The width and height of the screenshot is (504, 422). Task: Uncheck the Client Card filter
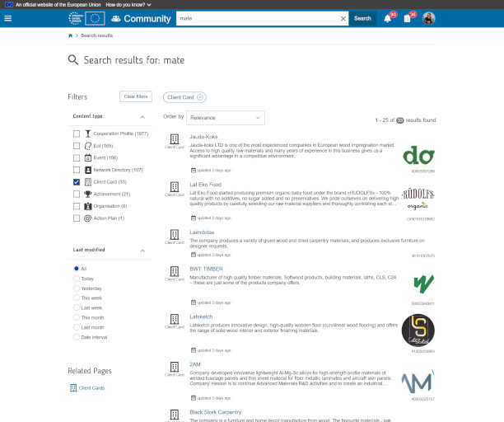pos(77,181)
